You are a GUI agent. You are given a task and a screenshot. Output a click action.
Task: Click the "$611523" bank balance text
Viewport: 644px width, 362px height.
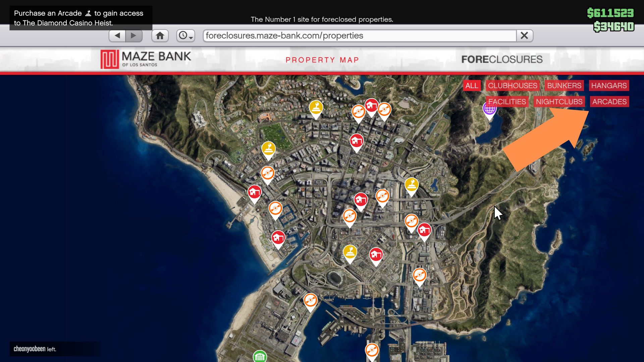[x=610, y=13]
